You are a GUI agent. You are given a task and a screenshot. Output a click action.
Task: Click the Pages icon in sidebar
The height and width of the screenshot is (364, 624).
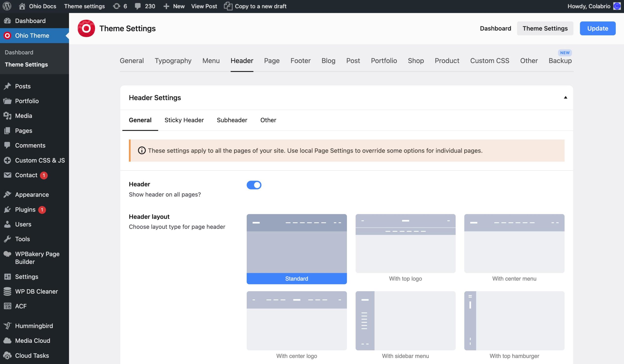click(7, 131)
